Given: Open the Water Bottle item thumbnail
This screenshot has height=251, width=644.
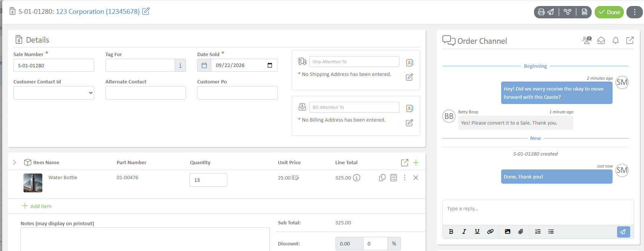Looking at the screenshot, I should [x=33, y=183].
